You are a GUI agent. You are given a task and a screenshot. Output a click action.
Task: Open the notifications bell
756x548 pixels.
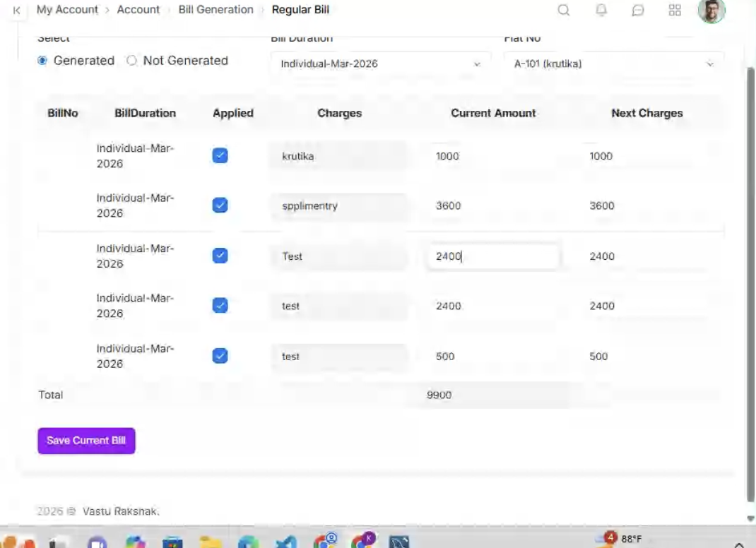click(601, 10)
